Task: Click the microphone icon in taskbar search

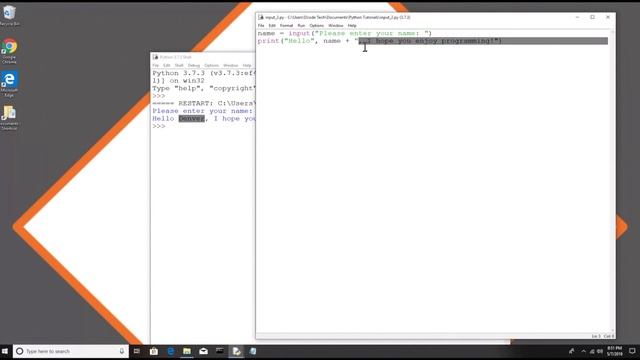Action: (x=121, y=351)
